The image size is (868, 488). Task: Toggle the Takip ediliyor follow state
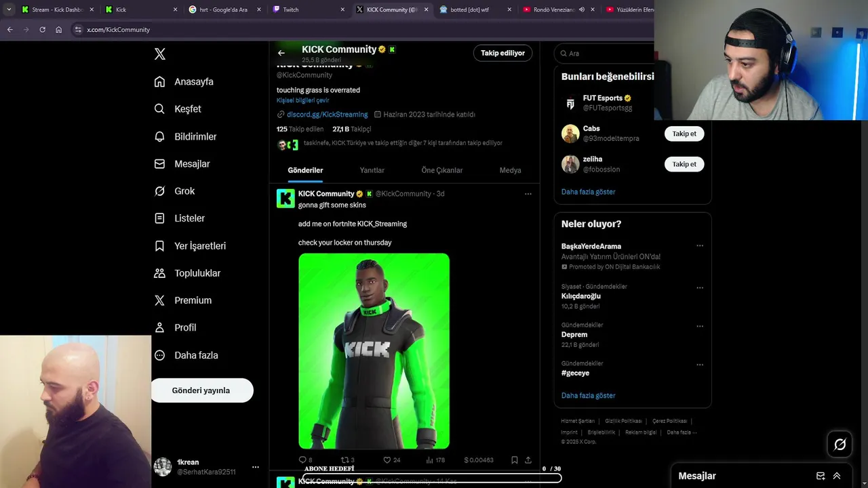(502, 53)
